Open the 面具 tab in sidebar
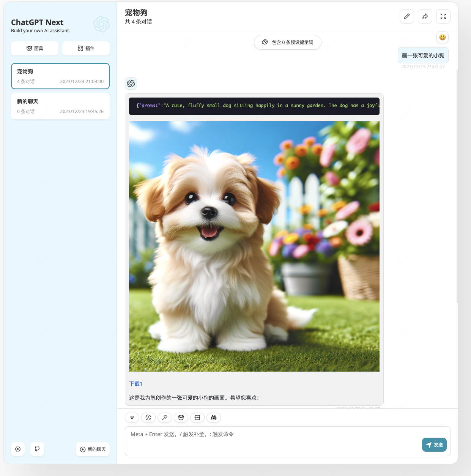The image size is (471, 476). tap(35, 48)
